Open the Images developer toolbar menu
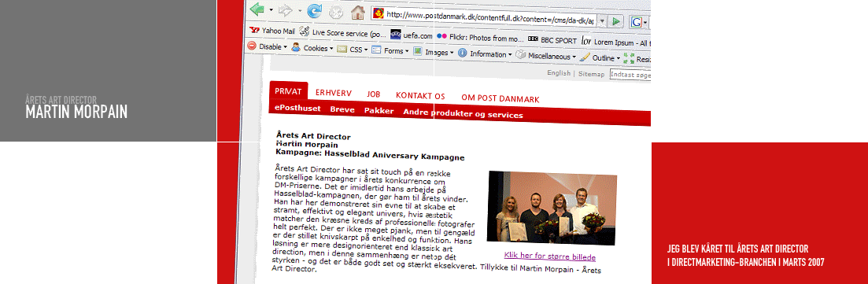Screen dimensions: 868x284 434,52
